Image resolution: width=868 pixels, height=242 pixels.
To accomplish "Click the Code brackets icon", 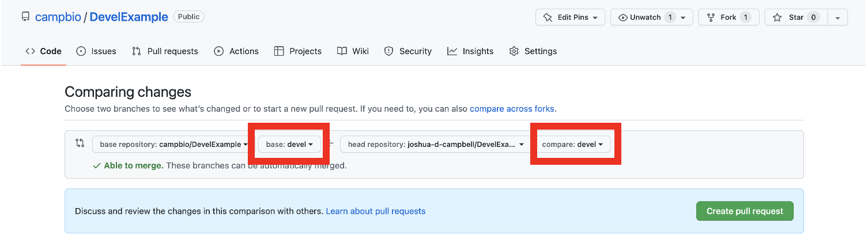I will tap(31, 51).
